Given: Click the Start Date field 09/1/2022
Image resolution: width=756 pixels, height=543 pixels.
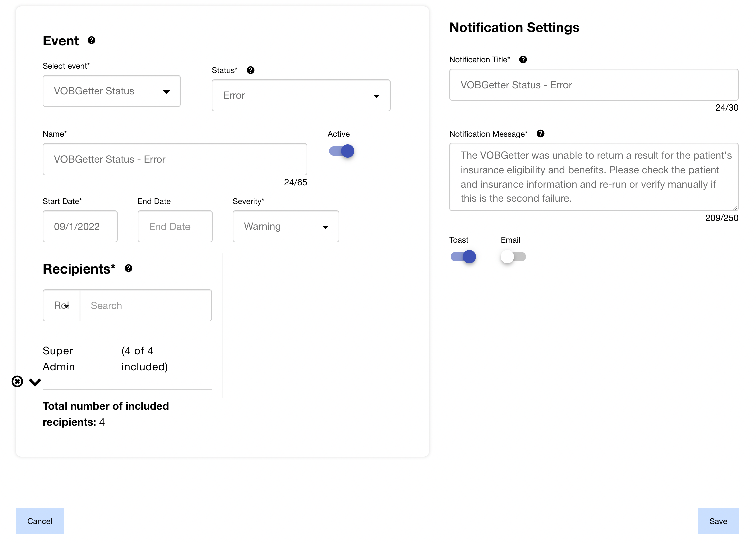Looking at the screenshot, I should pos(80,226).
